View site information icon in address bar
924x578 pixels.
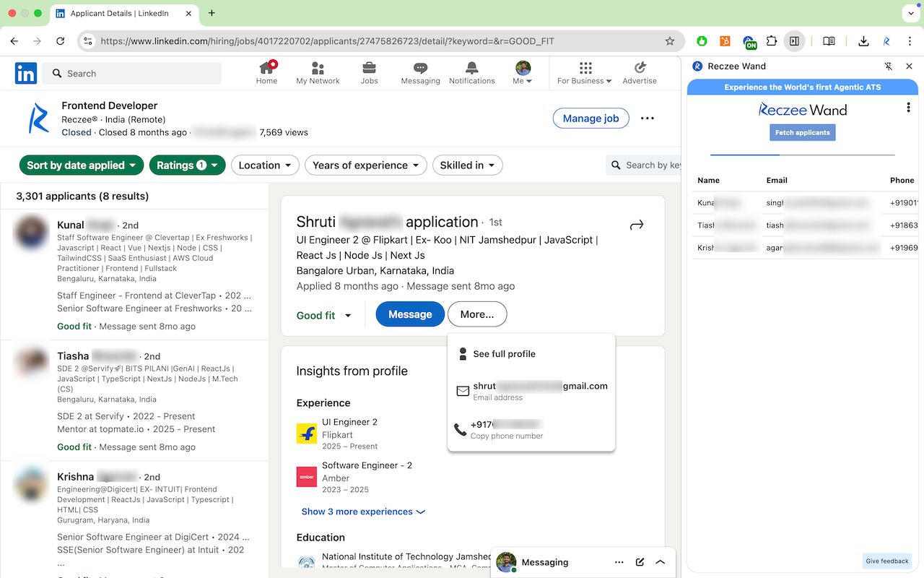click(x=87, y=41)
